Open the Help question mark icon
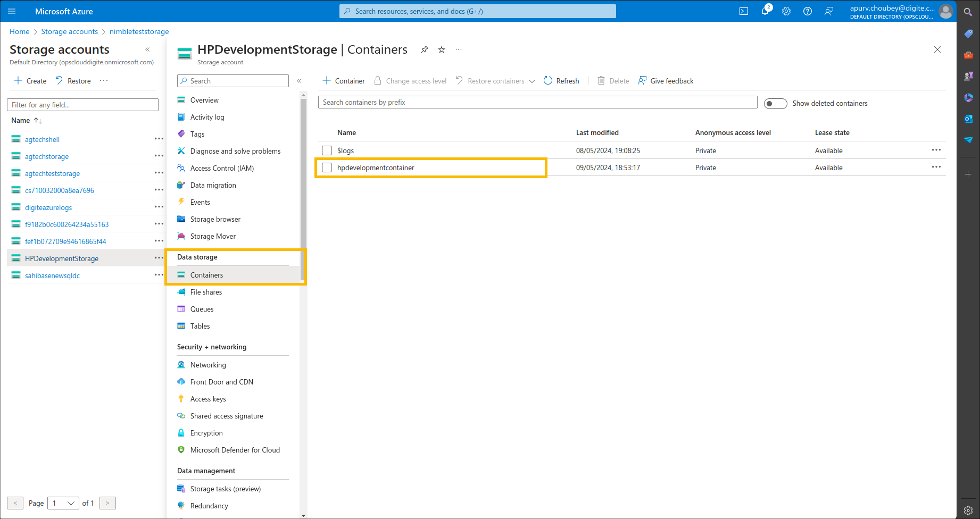This screenshot has height=519, width=980. click(807, 11)
